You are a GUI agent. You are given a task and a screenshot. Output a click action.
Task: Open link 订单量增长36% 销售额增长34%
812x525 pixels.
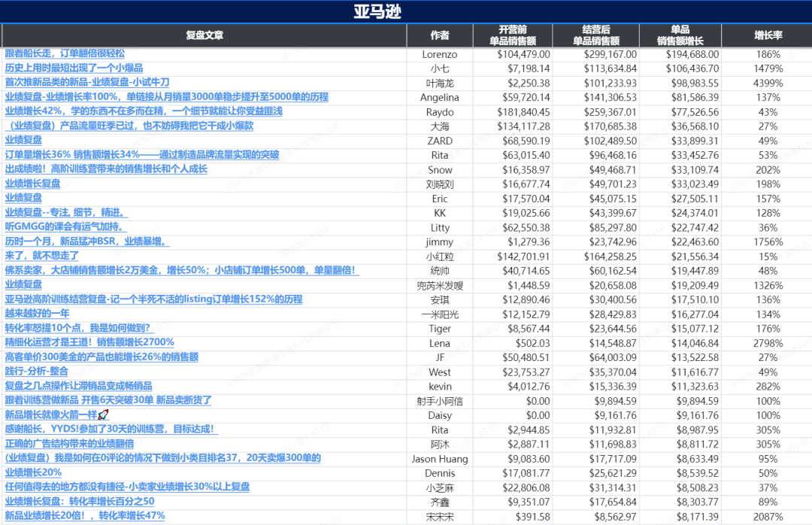[x=142, y=154]
